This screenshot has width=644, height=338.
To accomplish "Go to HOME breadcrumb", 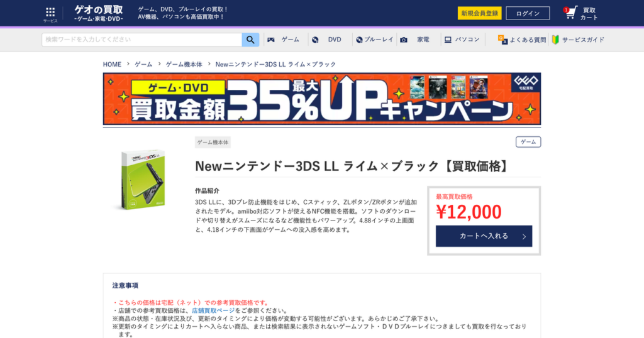I will coord(112,65).
